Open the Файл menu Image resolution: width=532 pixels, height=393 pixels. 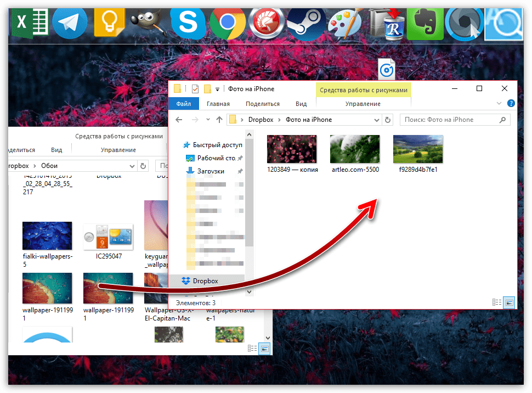point(184,104)
